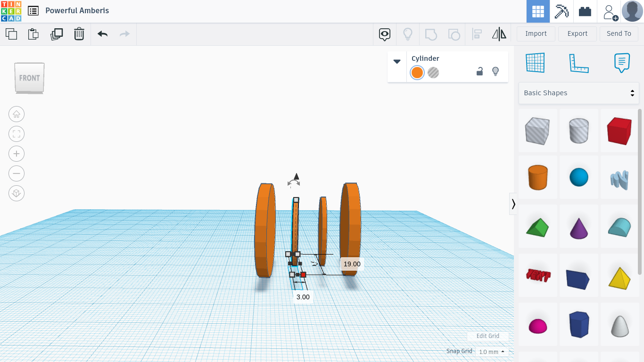Screen dimensions: 644x362
Task: Toggle notes visibility eye icon
Action: coord(385,34)
